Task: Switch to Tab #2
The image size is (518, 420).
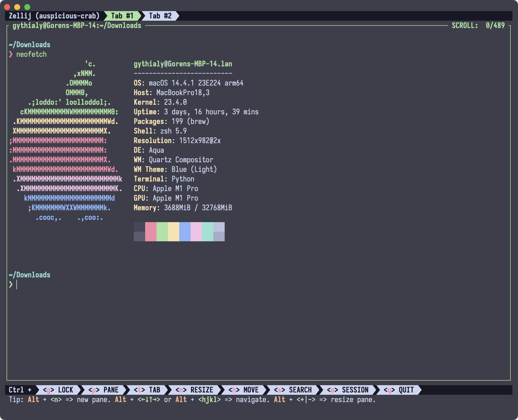Action: 160,16
